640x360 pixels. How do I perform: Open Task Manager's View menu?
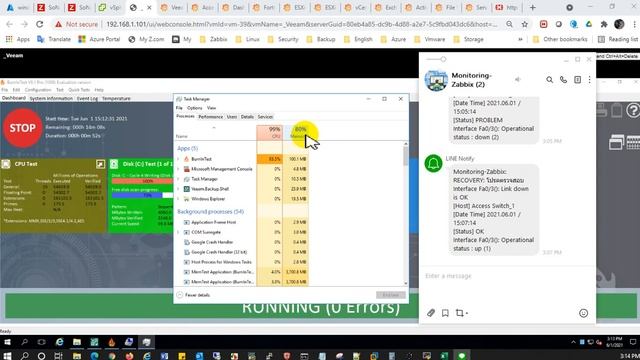pyautogui.click(x=211, y=108)
